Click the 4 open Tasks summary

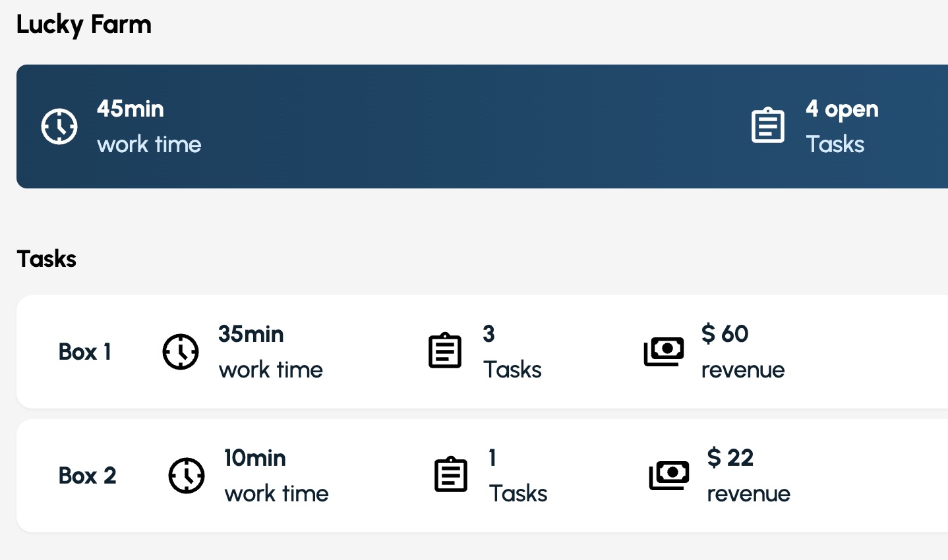[842, 126]
